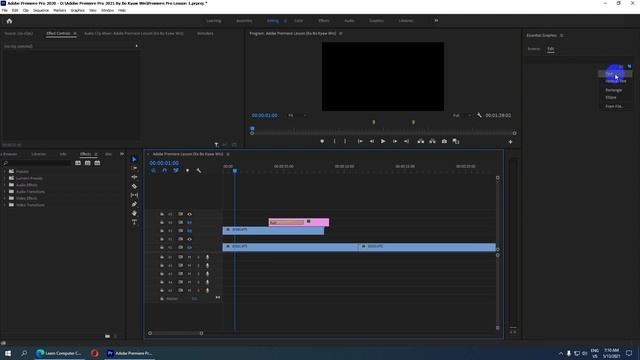The image size is (640, 360).
Task: Create a new custom bin in Effects panel
Action: 107,336
